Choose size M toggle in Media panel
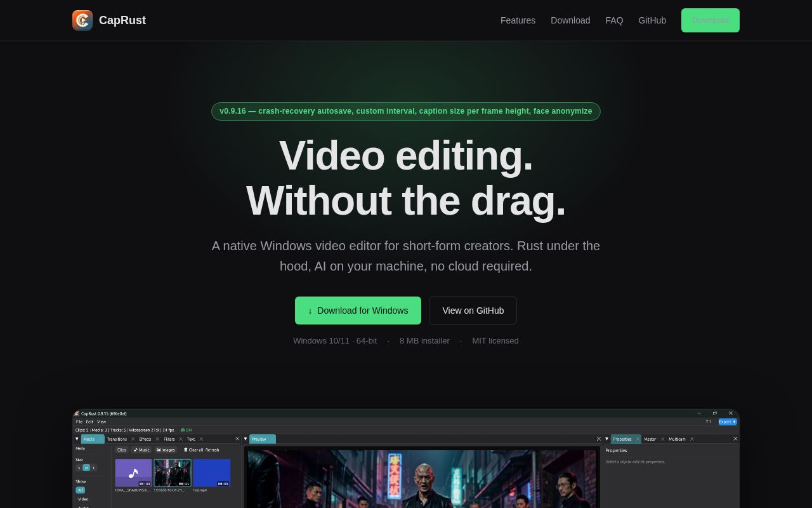812x508 pixels. 86,468
